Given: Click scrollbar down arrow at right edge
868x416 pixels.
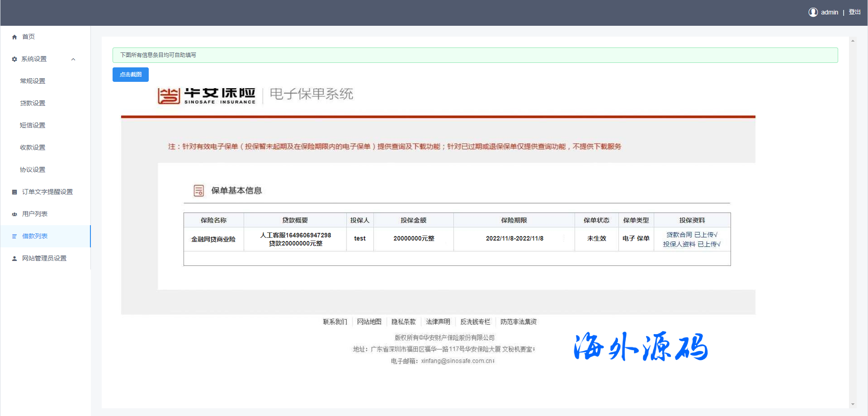Looking at the screenshot, I should click(853, 404).
